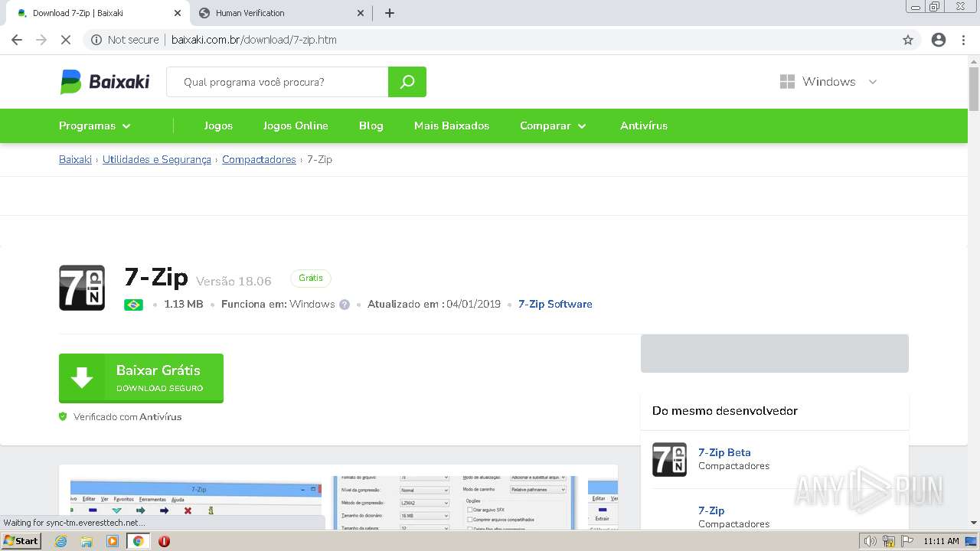Open Chrome's three-dot menu
Image resolution: width=980 pixels, height=551 pixels.
(x=963, y=40)
